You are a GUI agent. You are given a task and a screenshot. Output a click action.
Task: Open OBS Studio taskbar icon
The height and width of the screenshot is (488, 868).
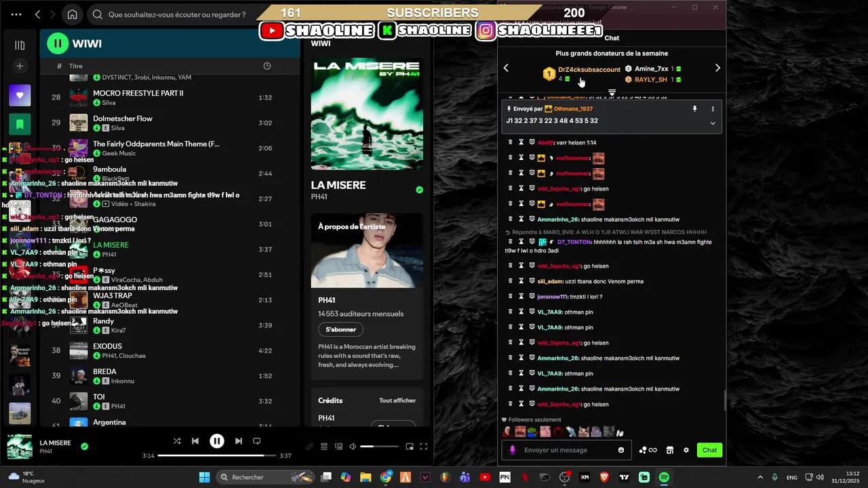564,477
